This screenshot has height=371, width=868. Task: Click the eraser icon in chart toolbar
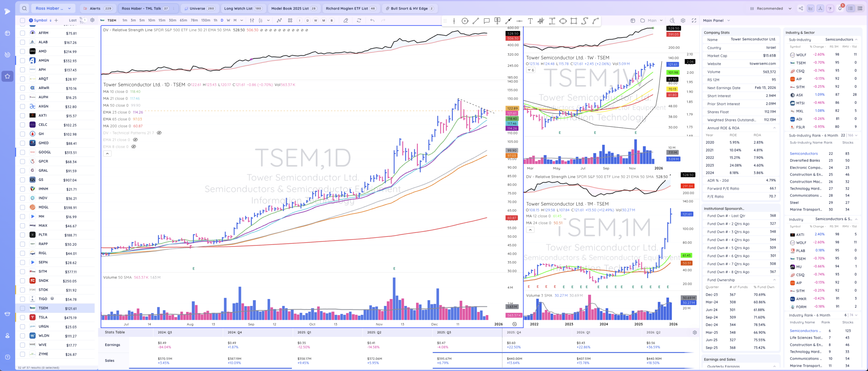(x=346, y=20)
